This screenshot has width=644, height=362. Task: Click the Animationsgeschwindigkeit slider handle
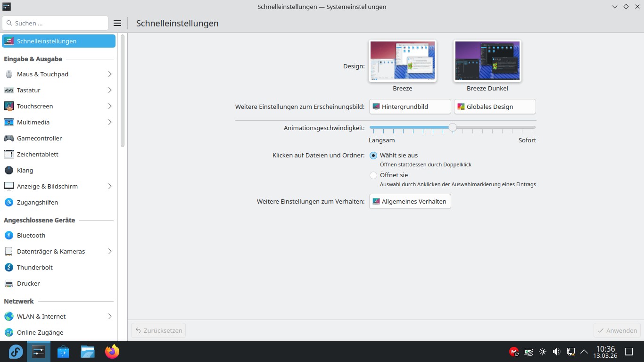click(x=453, y=127)
